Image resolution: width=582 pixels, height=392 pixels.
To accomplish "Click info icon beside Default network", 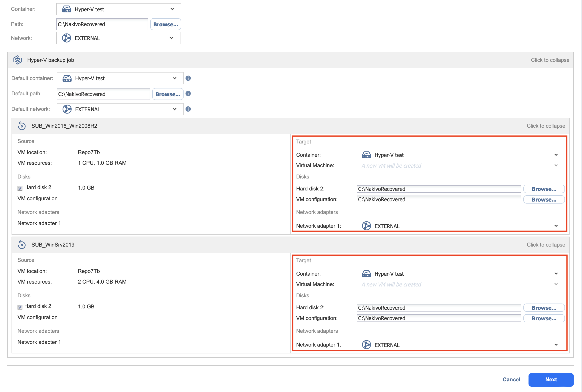I will (x=188, y=109).
